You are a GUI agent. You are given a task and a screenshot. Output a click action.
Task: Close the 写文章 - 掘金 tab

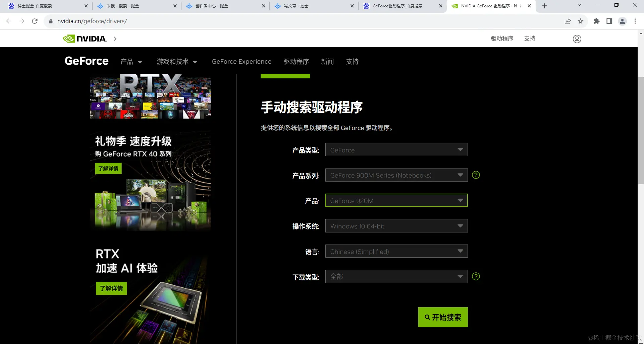352,6
